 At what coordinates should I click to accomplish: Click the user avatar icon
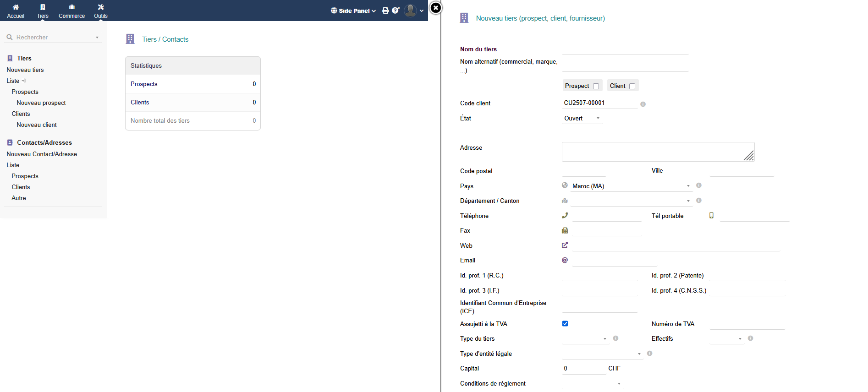tap(411, 11)
